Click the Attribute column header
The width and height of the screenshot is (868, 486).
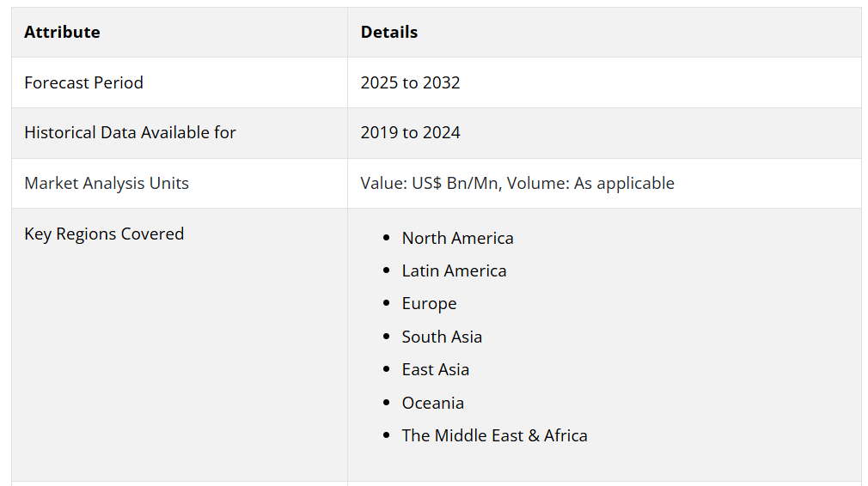pyautogui.click(x=62, y=33)
